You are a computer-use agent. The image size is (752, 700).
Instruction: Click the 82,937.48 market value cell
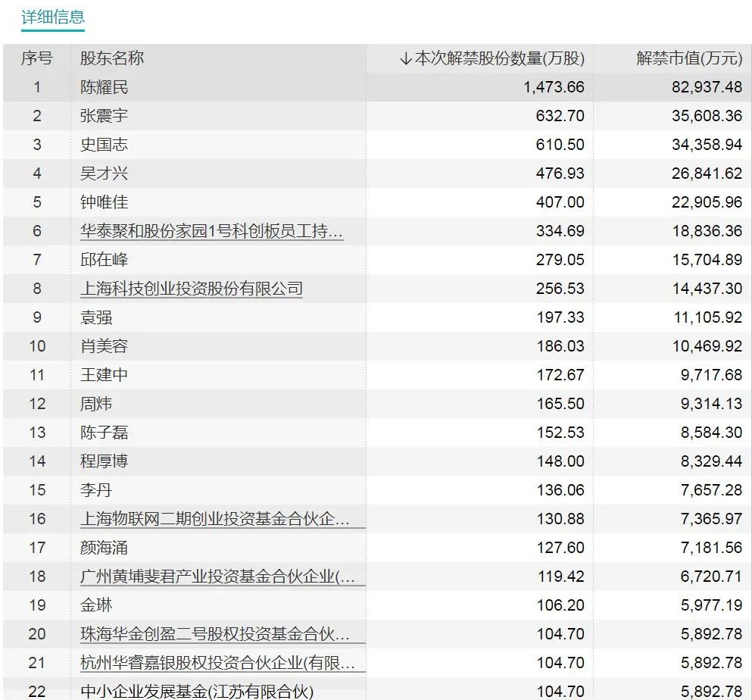pos(707,87)
